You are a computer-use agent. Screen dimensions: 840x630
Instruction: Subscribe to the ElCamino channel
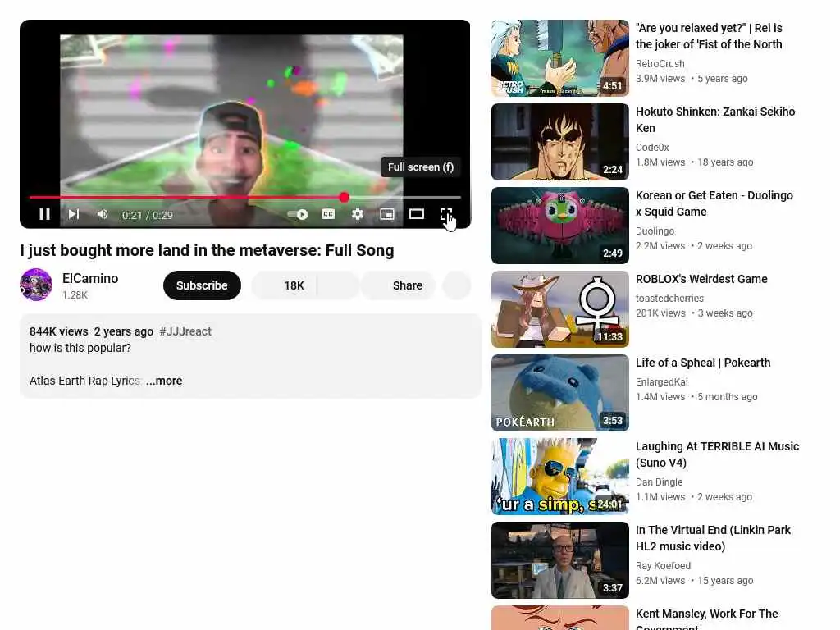[x=202, y=285]
